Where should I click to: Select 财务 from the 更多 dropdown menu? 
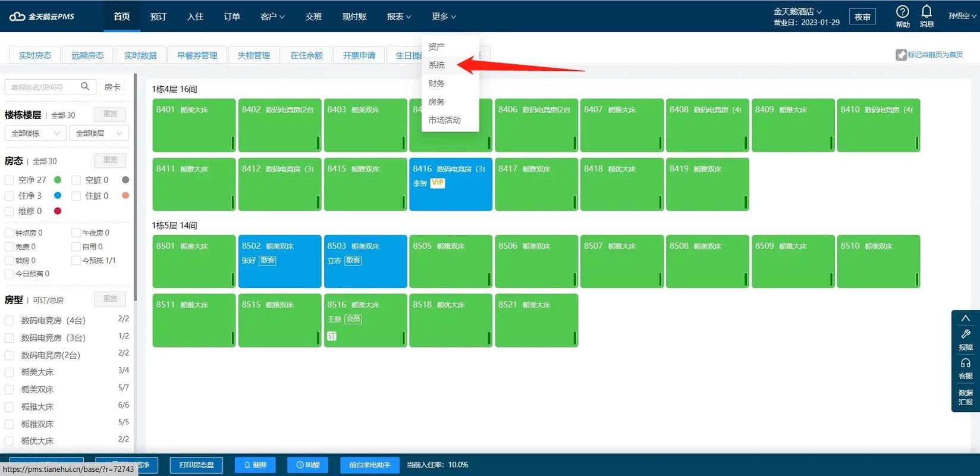coord(450,83)
